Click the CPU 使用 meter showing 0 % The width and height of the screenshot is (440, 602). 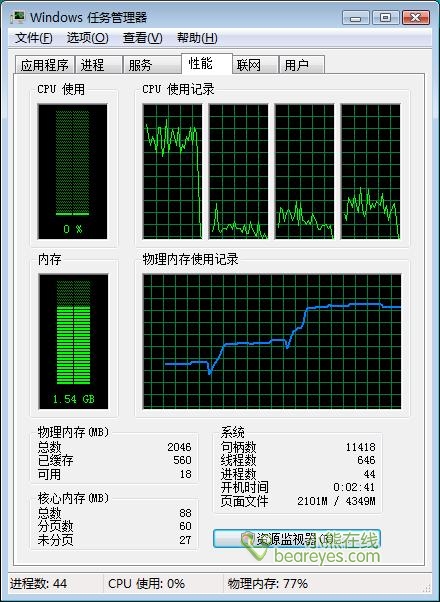pyautogui.click(x=73, y=171)
